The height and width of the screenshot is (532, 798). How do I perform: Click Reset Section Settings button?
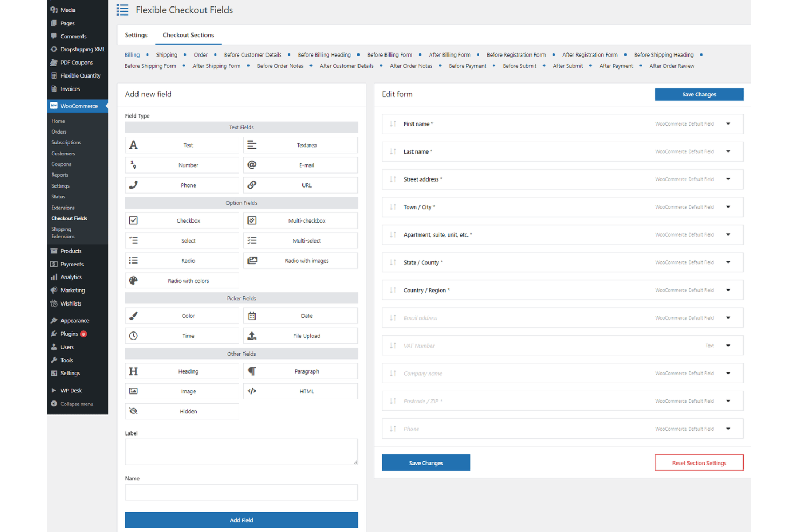[699, 462]
